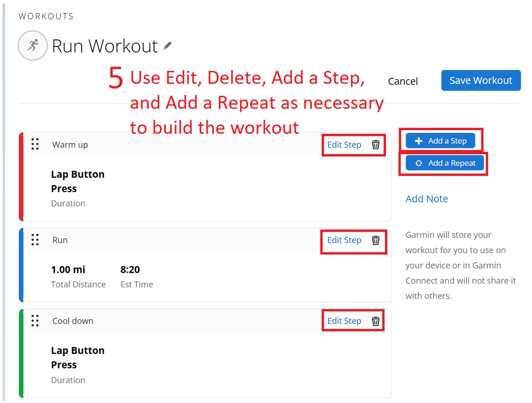Cancel the workout editing
The image size is (532, 403).
coord(403,81)
